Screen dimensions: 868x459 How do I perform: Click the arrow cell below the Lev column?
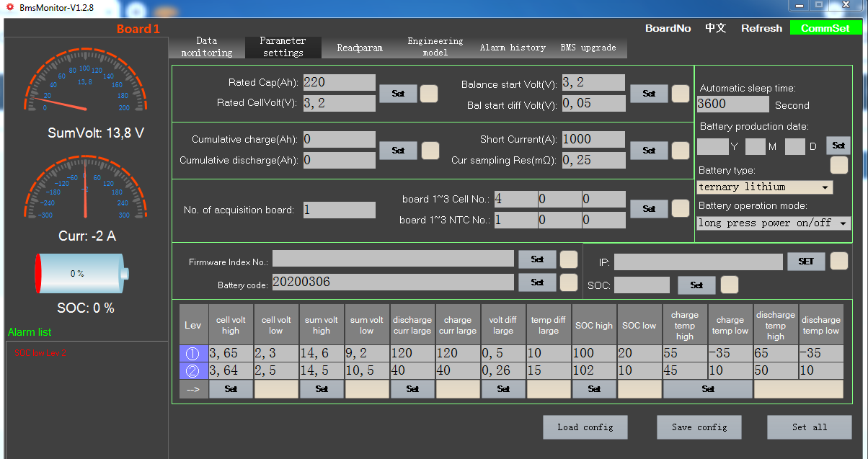[192, 388]
